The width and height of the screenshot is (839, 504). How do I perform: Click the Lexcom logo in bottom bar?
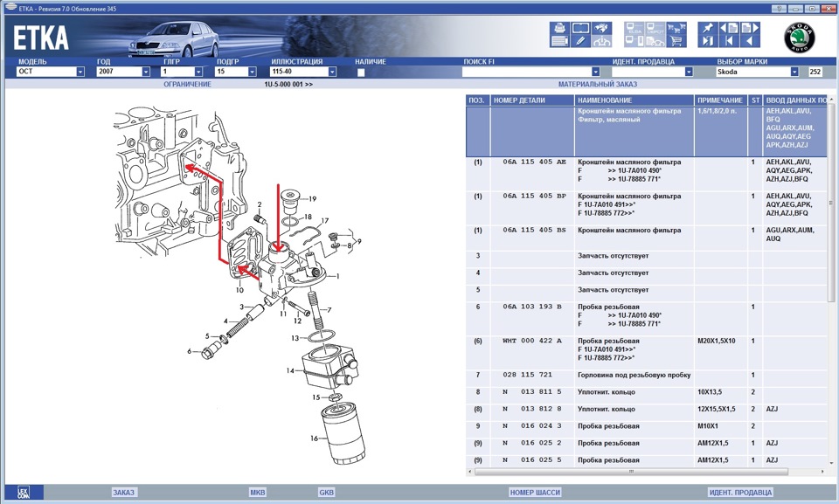(24, 493)
